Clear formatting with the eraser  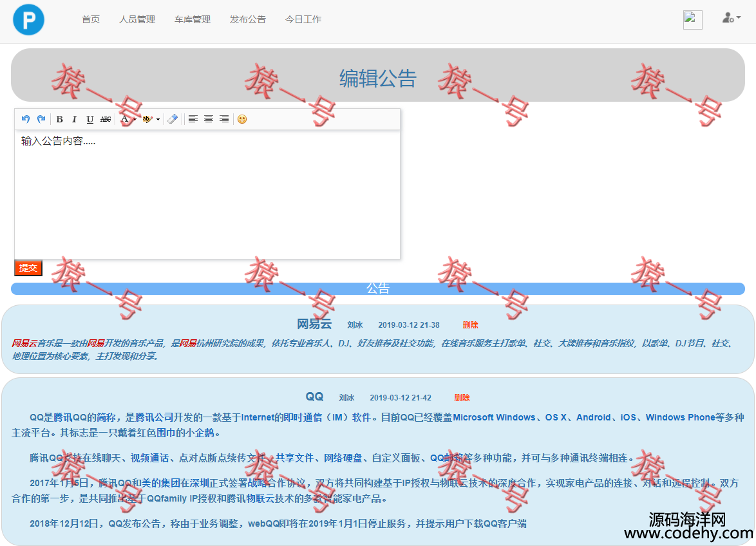tap(173, 119)
